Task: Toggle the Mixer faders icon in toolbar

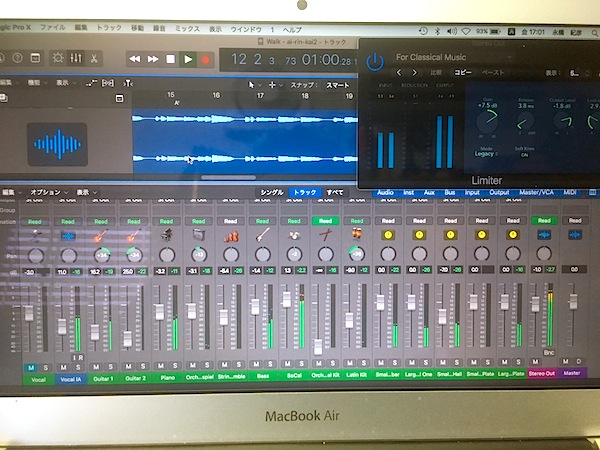Action: pyautogui.click(x=76, y=59)
